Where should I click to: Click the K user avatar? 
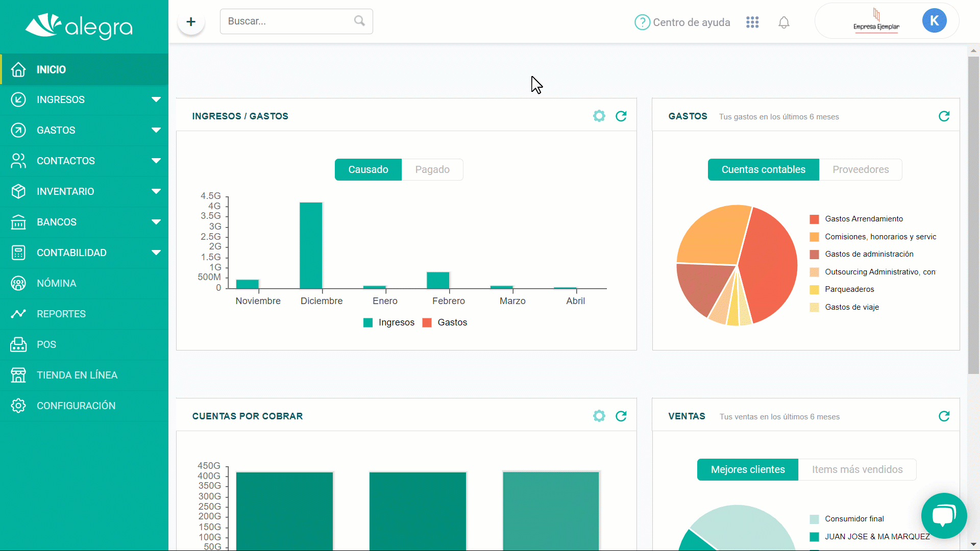[934, 21]
